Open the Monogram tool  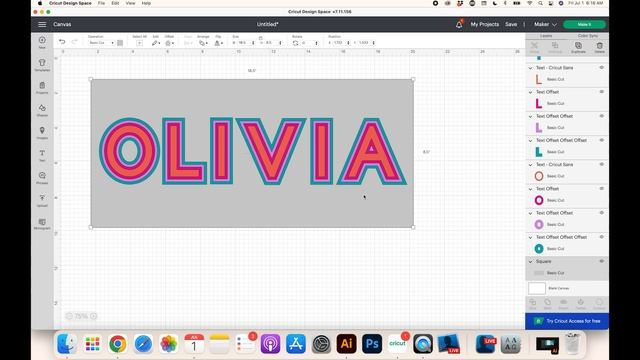pyautogui.click(x=42, y=223)
